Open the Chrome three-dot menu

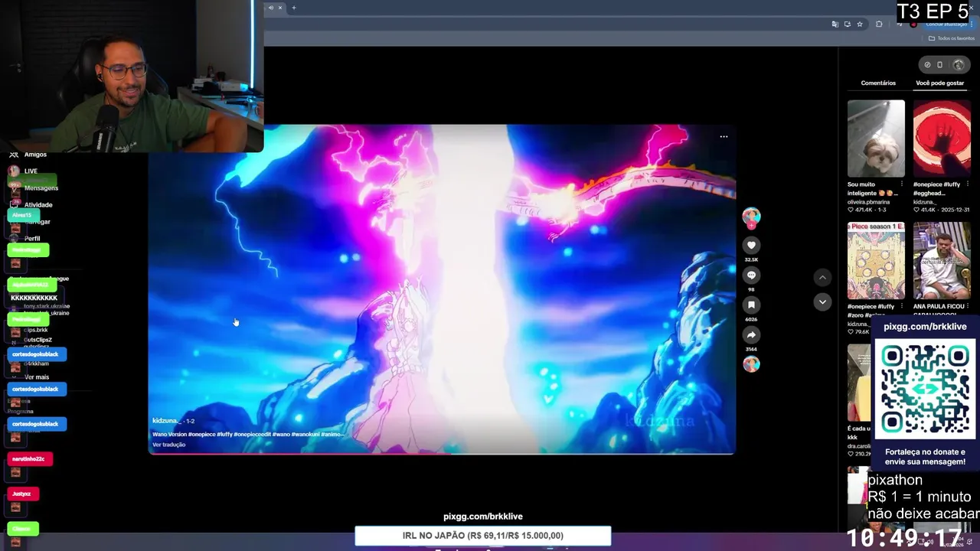[972, 24]
